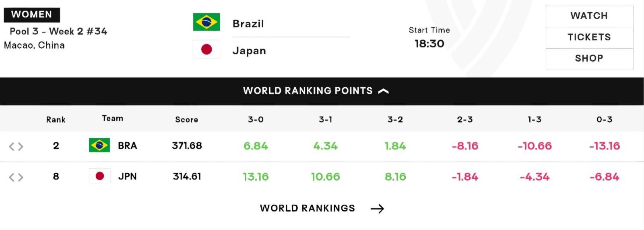The image size is (644, 230).
Task: Click the JPN flag in ranking table
Action: (x=99, y=176)
